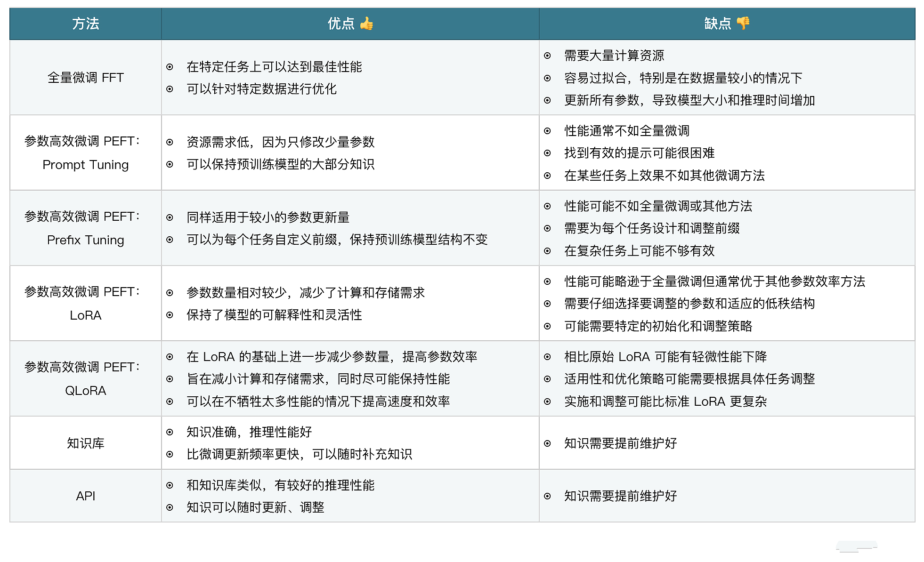The width and height of the screenshot is (924, 562).
Task: Click bullet before 实施和调整可能比标准 LoRA 更复杂
Action: tap(547, 401)
